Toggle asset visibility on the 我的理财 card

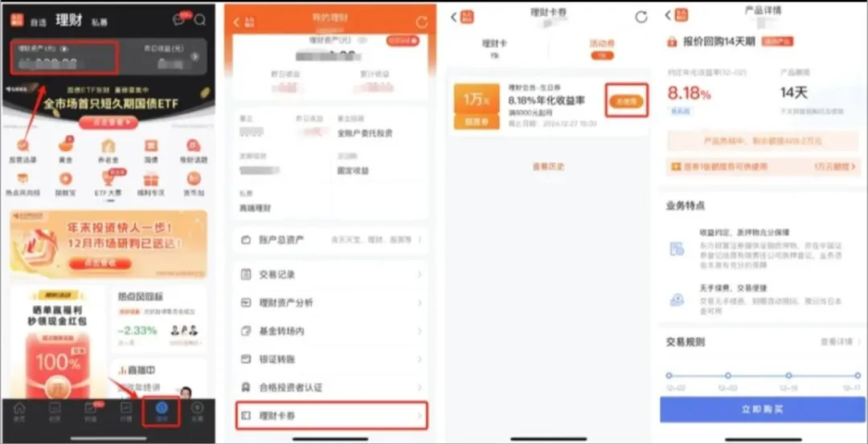(362, 40)
